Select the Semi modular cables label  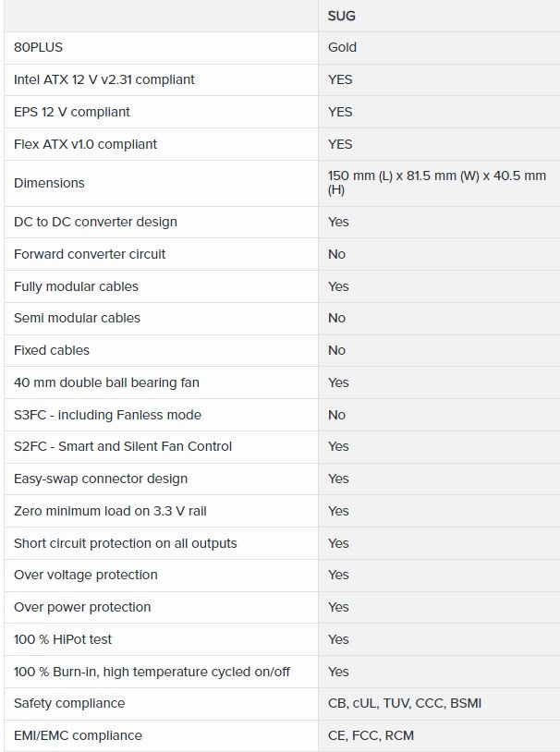click(x=77, y=318)
